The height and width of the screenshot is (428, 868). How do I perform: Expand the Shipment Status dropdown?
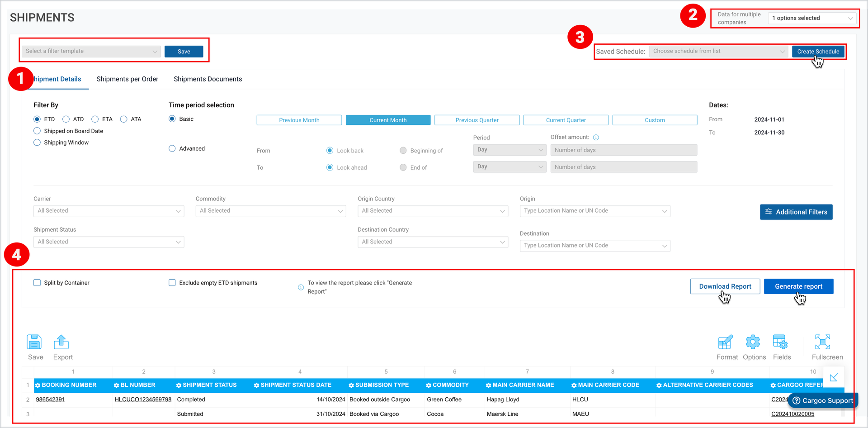point(108,242)
